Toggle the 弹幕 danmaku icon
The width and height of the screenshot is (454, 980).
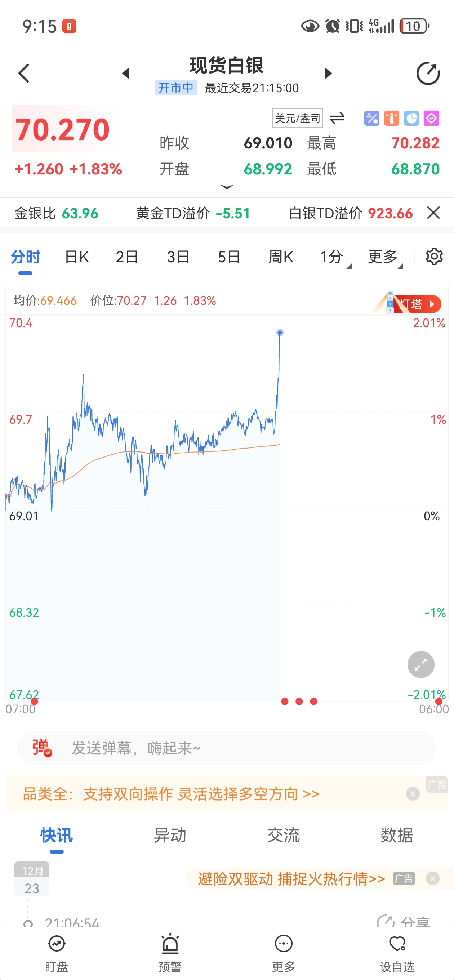coord(41,748)
